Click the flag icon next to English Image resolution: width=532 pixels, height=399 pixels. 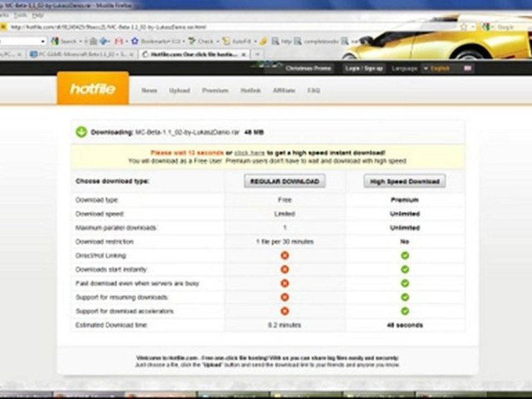(468, 68)
